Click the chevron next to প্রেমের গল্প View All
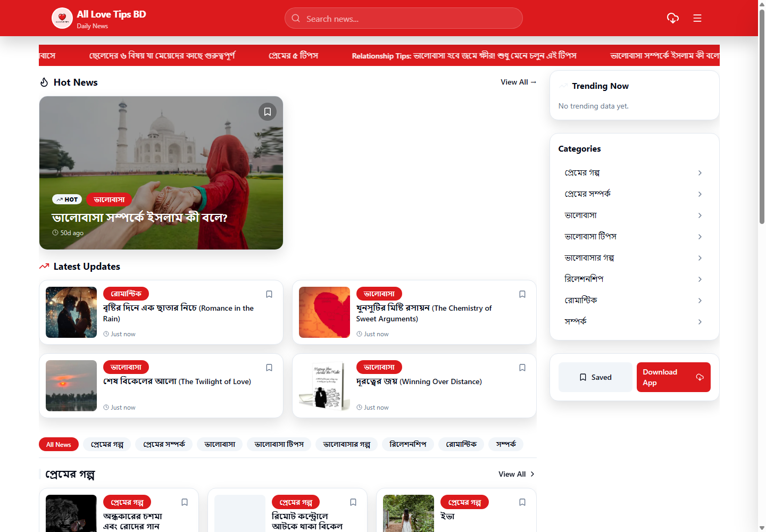Image resolution: width=766 pixels, height=532 pixels. 532,474
